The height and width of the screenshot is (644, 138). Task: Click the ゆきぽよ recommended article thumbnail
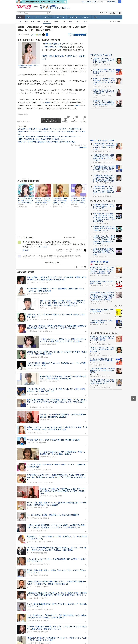43,191
